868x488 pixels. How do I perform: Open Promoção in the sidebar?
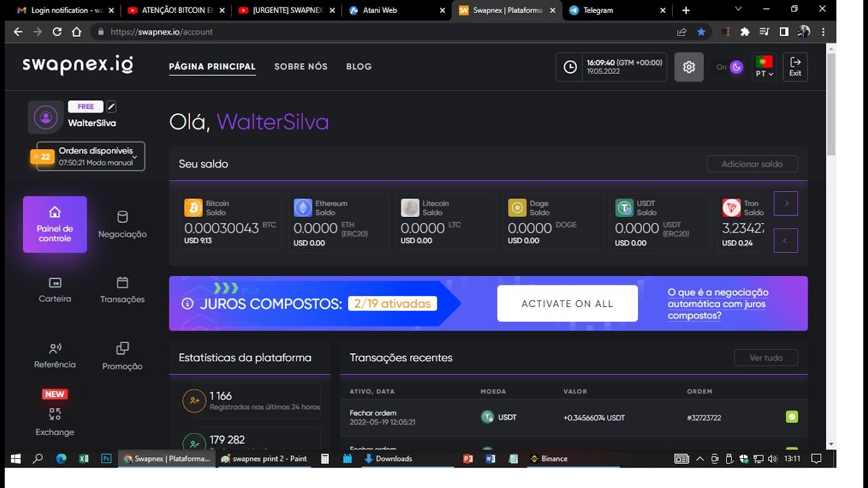(122, 356)
